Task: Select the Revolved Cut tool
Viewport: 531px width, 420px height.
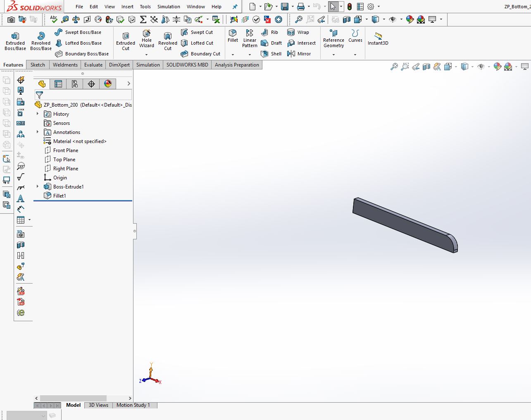Action: (x=168, y=41)
